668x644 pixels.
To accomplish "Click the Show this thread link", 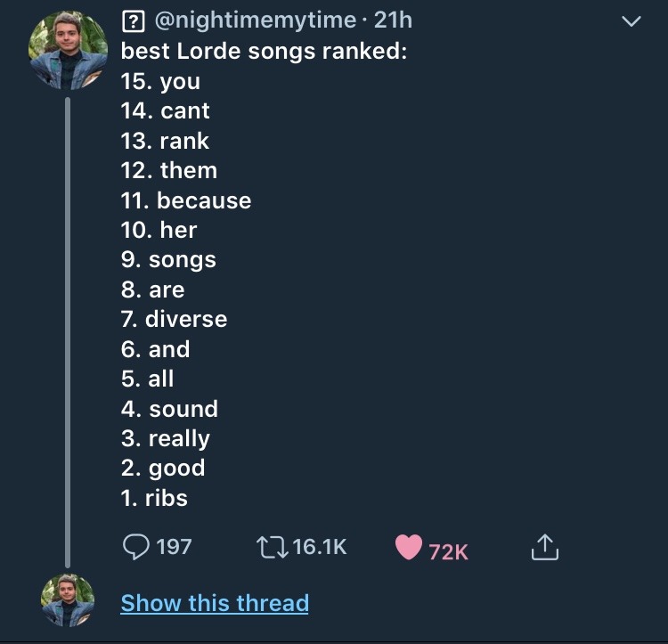I will (215, 603).
